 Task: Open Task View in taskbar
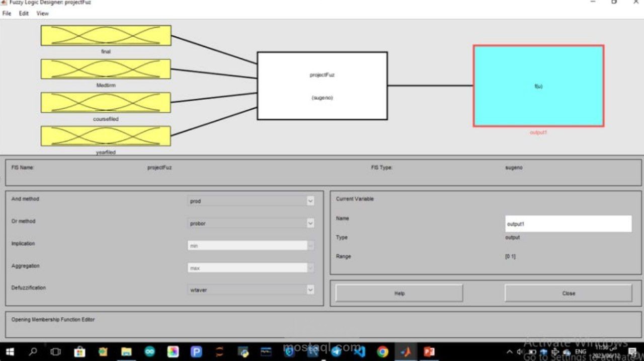pos(56,351)
